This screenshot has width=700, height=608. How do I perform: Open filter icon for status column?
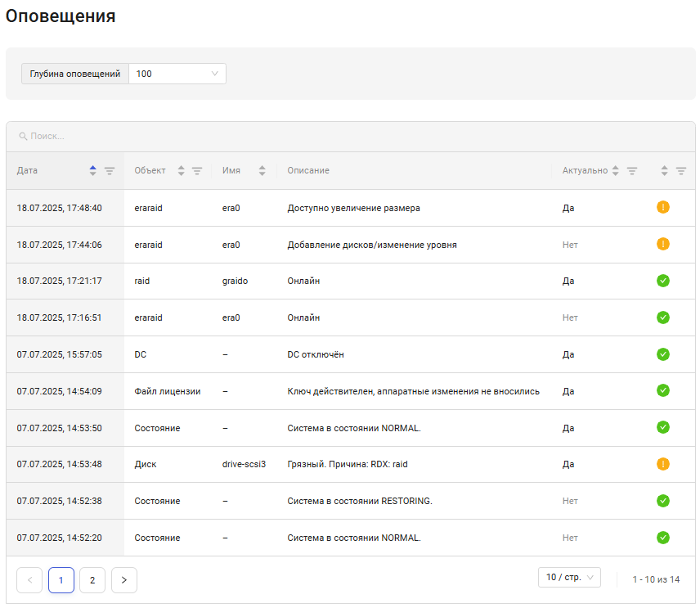[680, 171]
